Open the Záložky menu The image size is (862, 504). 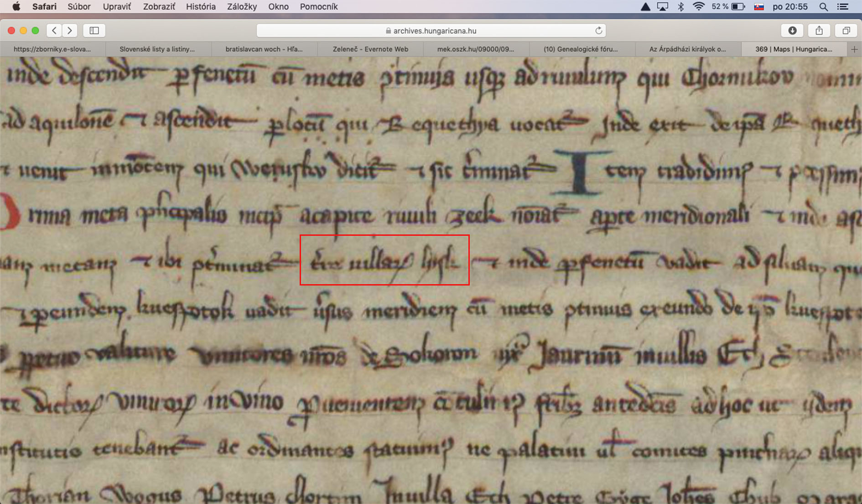(x=242, y=7)
